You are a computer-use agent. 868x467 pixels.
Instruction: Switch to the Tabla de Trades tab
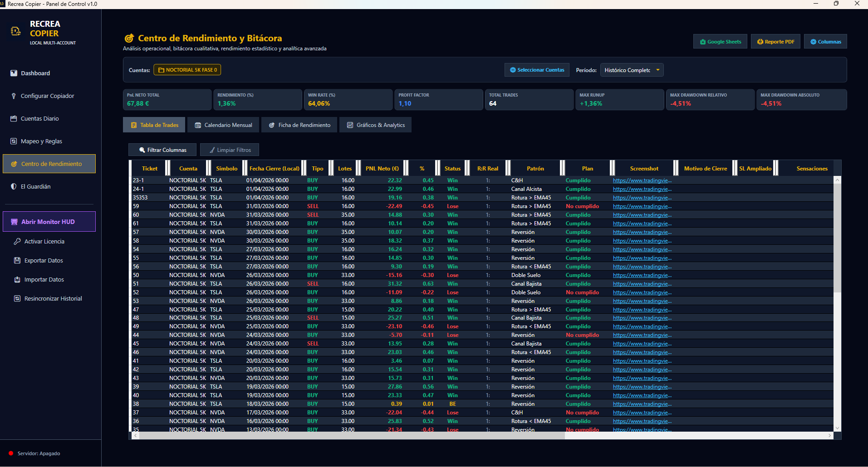pyautogui.click(x=154, y=125)
